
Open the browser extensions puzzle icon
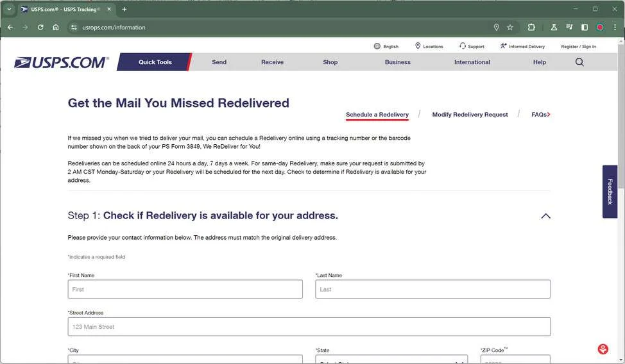pos(531,27)
